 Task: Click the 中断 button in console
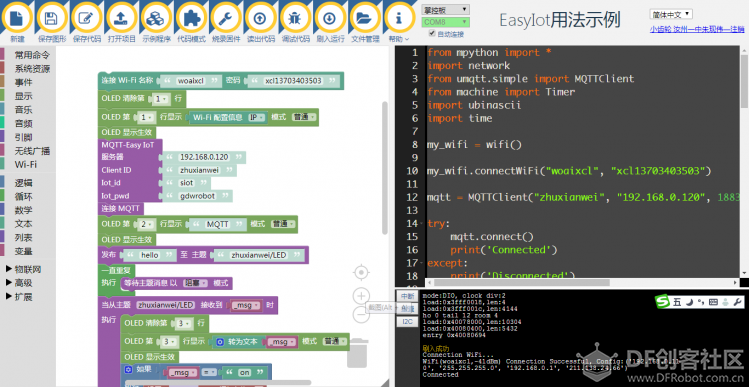click(407, 296)
